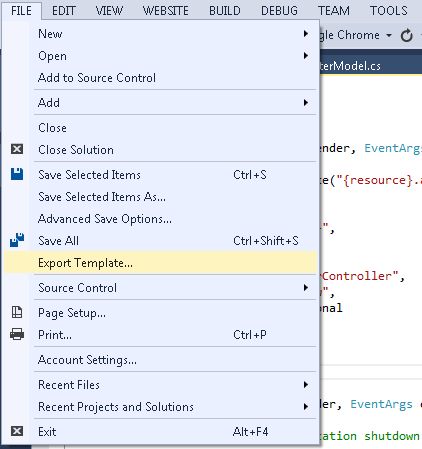
Task: Expand the Add submenu arrow
Action: coord(306,103)
